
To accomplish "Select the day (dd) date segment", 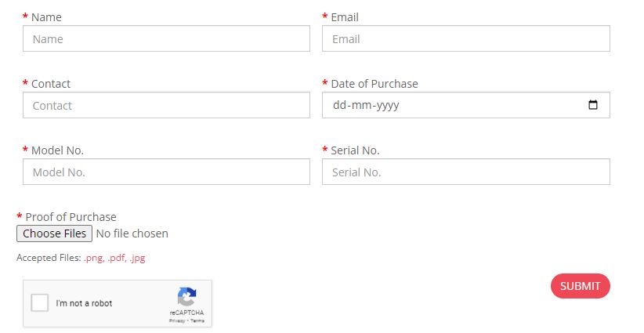I will [x=339, y=106].
